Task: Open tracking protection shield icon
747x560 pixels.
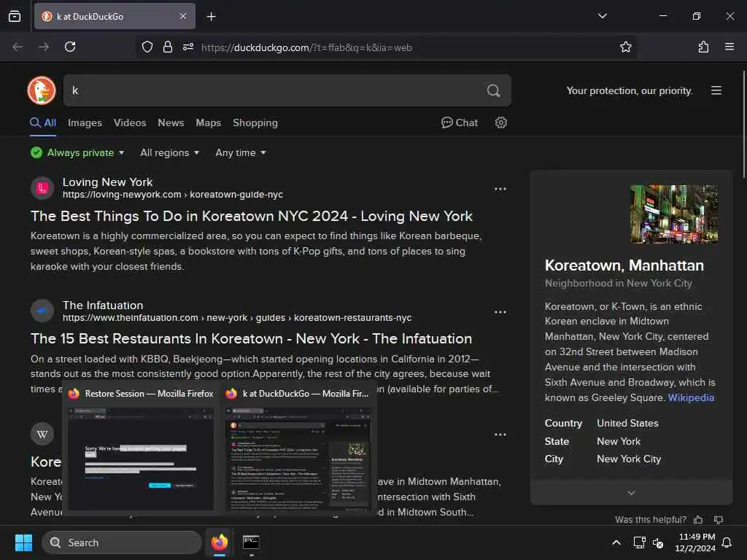Action: (147, 47)
